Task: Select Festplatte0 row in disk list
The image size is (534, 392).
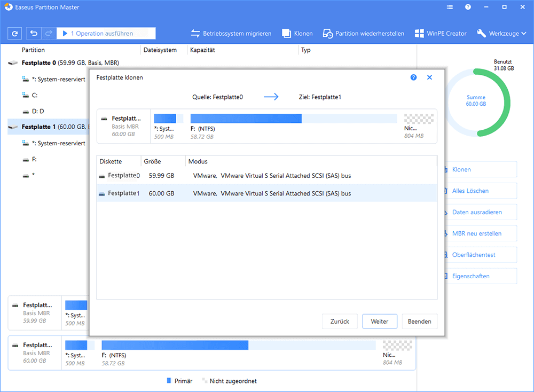Action: click(266, 176)
